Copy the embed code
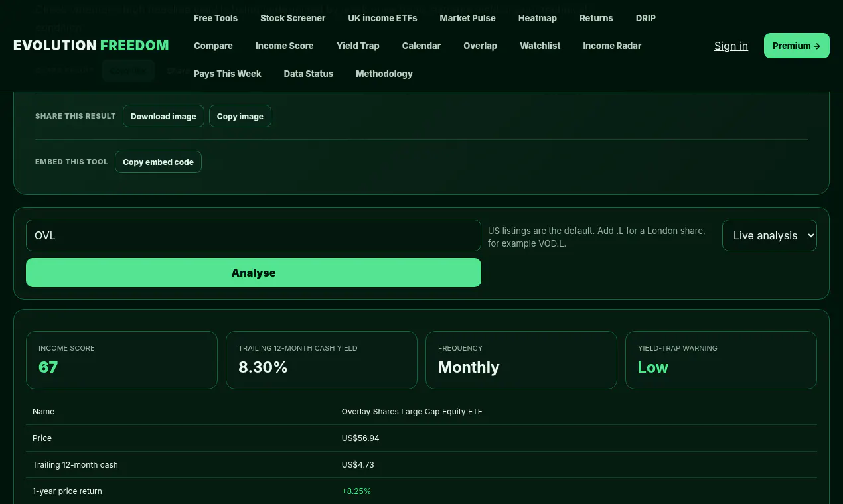The width and height of the screenshot is (843, 504). [x=158, y=162]
